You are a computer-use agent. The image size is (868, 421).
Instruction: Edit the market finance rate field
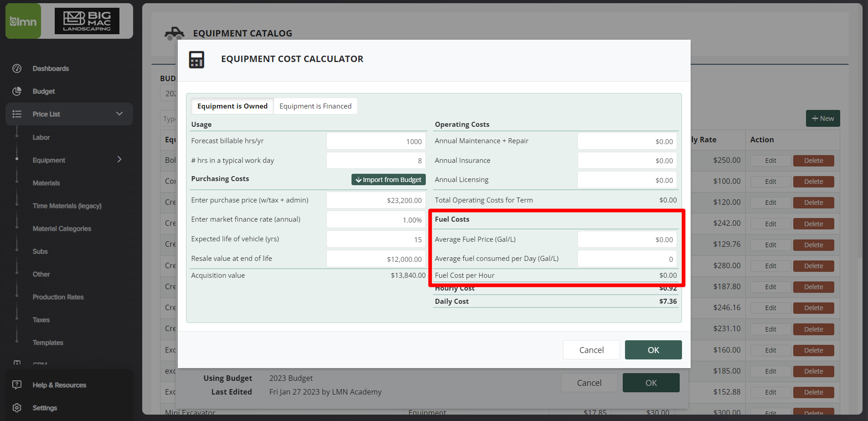coord(376,220)
